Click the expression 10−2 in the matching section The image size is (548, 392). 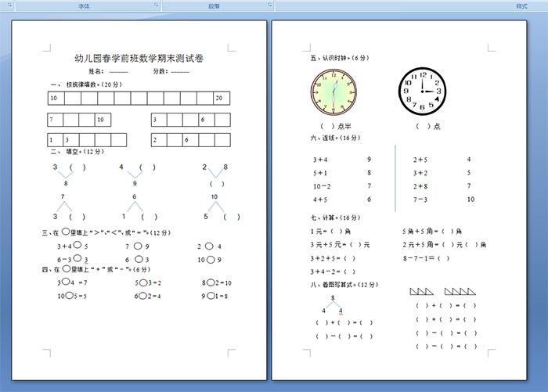[x=322, y=186]
